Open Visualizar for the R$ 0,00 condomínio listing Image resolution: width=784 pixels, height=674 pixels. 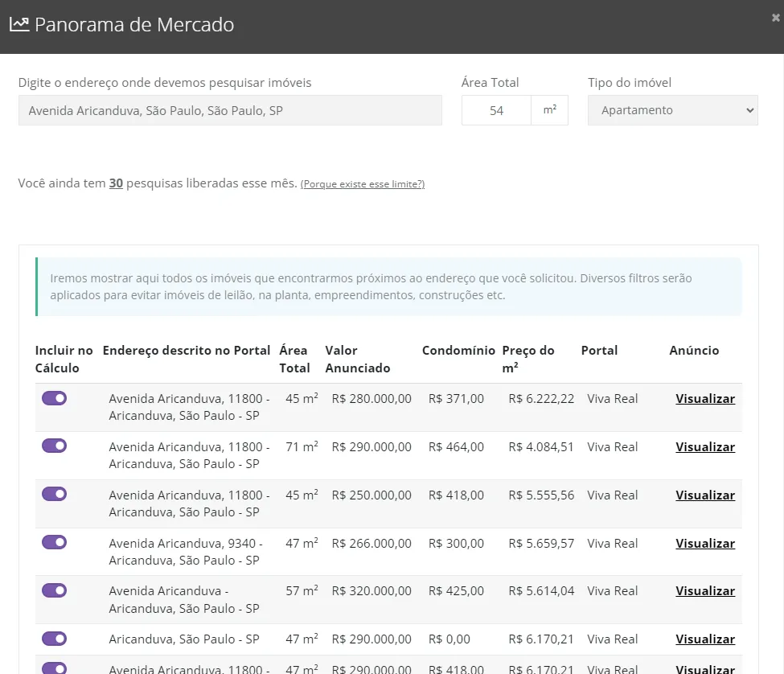(x=704, y=639)
